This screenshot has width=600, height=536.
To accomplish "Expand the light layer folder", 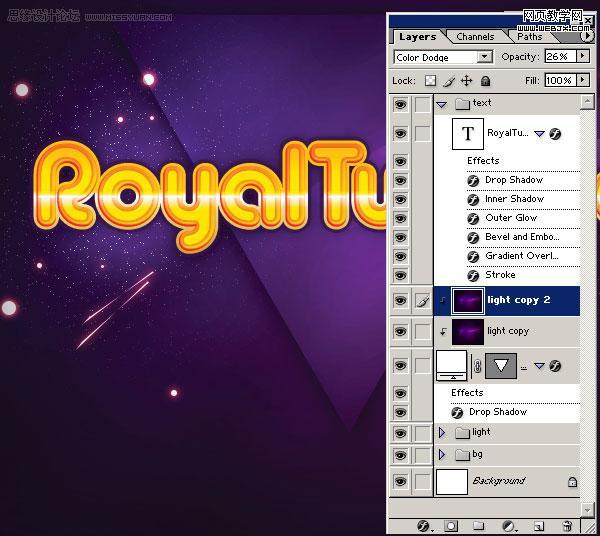I will tap(442, 432).
